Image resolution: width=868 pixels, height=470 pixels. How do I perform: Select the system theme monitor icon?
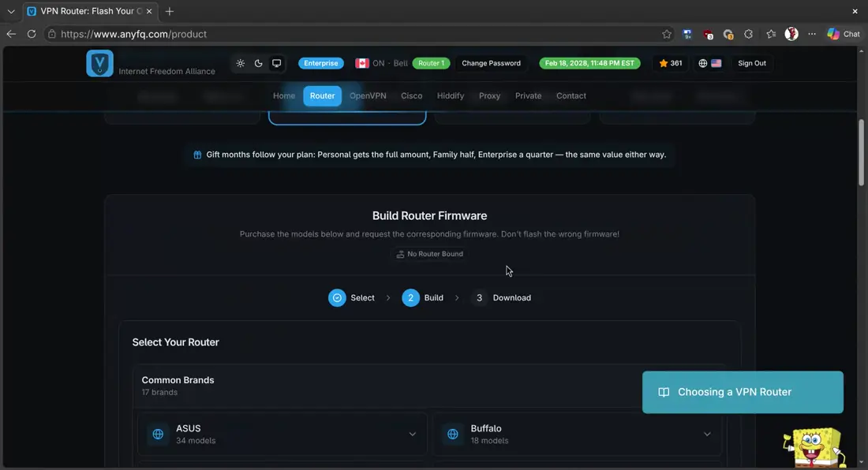tap(276, 63)
